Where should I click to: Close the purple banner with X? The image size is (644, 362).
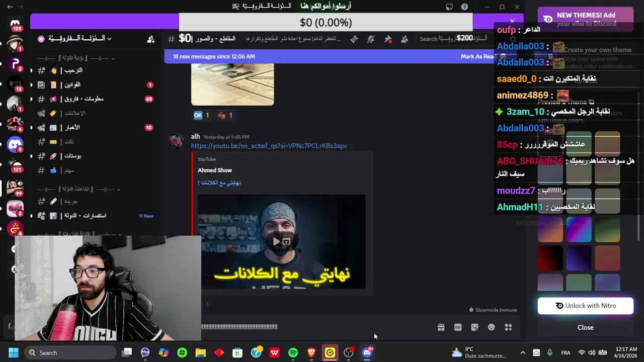point(512,21)
